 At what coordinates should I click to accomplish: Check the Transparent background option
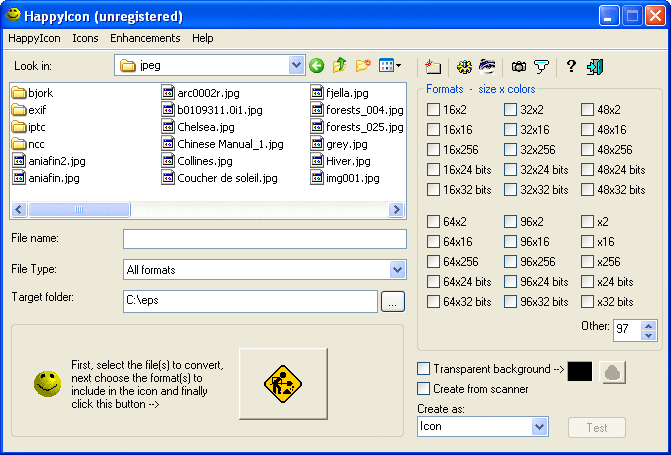point(424,369)
